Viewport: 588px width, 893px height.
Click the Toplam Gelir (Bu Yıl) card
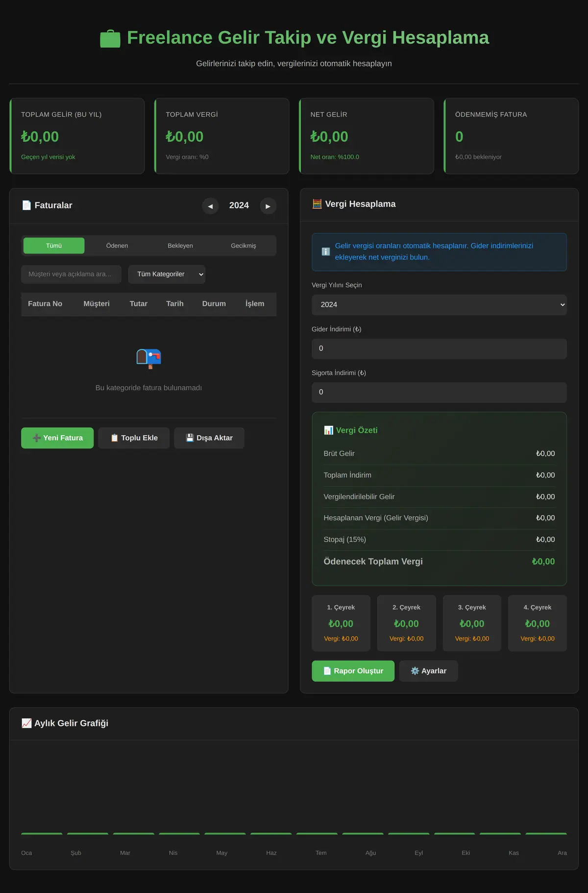click(77, 136)
